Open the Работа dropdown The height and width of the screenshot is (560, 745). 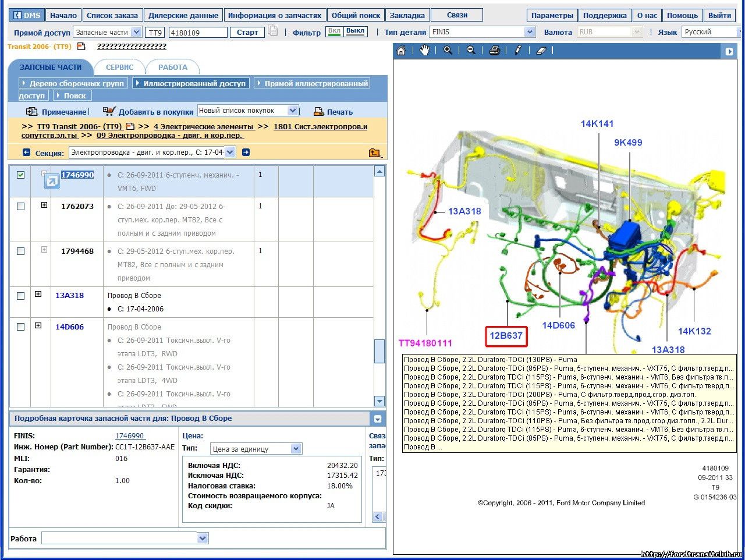(x=203, y=538)
